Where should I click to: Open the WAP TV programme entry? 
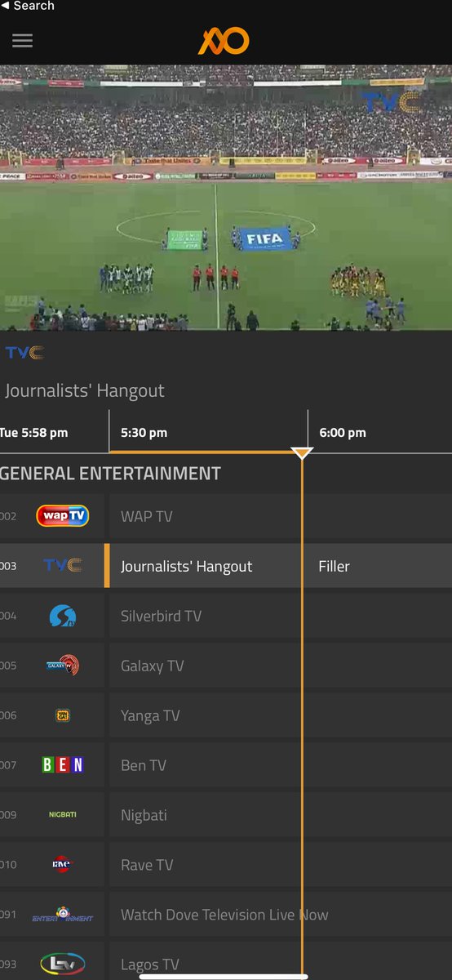pos(281,516)
